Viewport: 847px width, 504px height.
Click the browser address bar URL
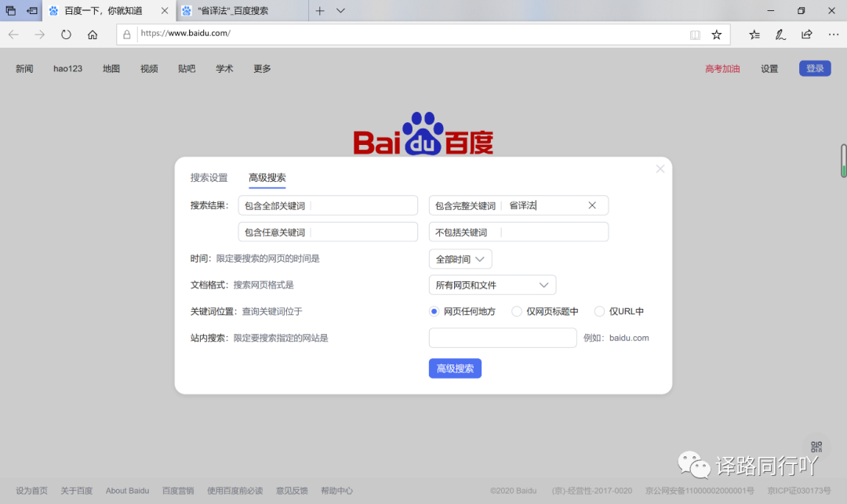[185, 33]
